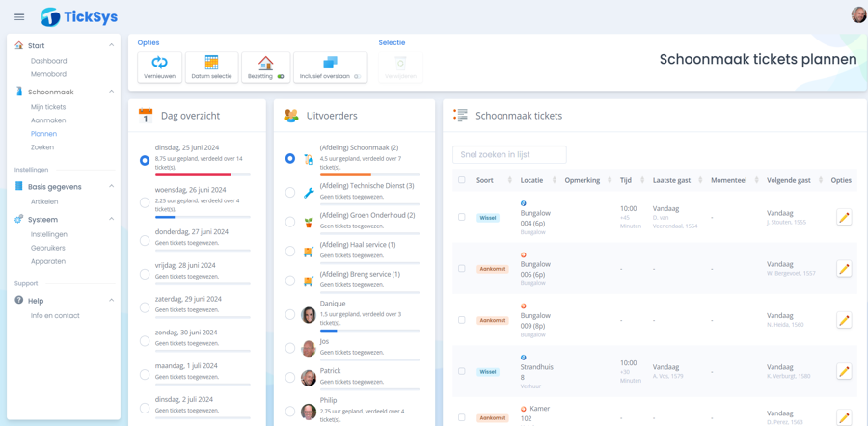The width and height of the screenshot is (868, 426).
Task: Click red progress bar under 25 juni
Action: 193,174
